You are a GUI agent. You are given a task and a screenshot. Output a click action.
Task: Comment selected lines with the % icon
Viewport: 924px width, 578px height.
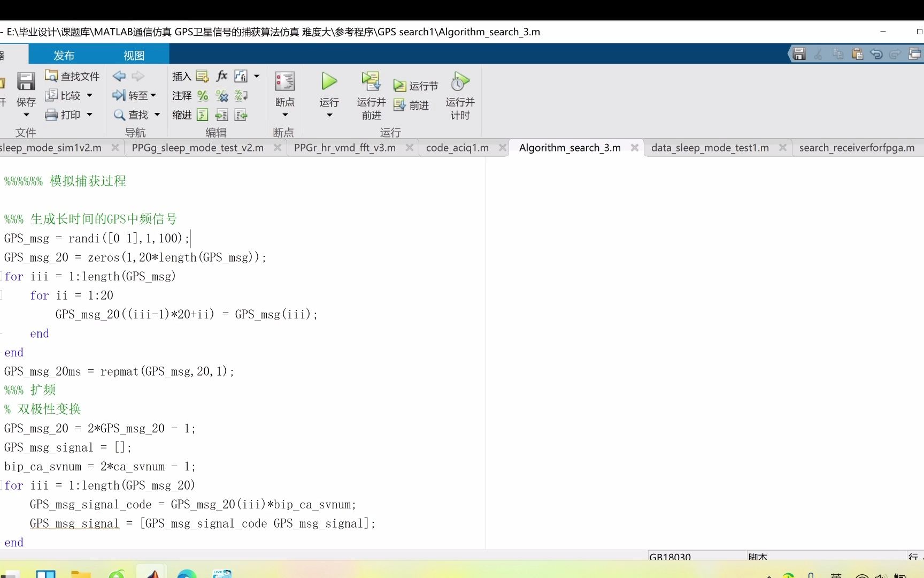tap(203, 95)
